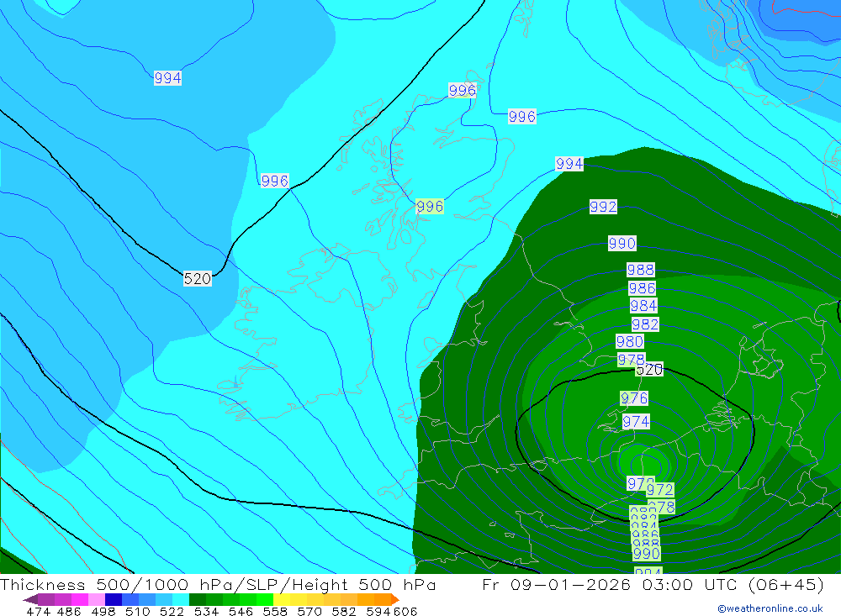Click the 982 isobar label
This screenshot has width=841, height=616.
645,324
